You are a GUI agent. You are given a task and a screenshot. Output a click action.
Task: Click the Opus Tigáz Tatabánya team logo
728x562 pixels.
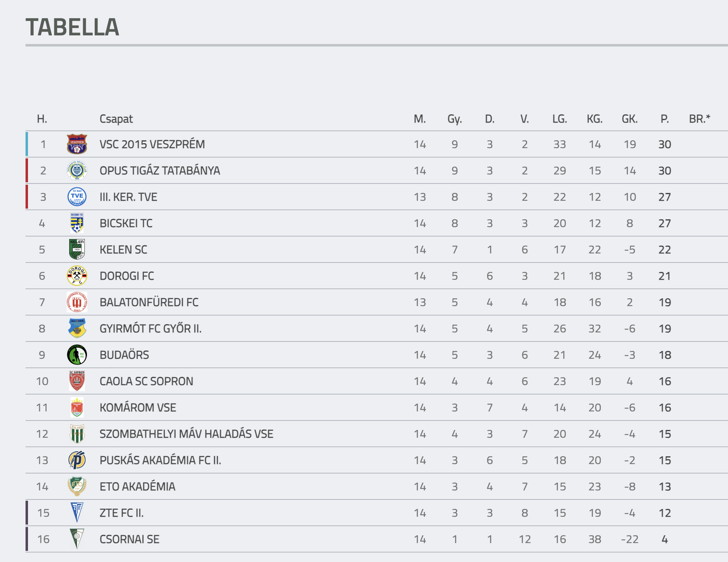pyautogui.click(x=77, y=170)
